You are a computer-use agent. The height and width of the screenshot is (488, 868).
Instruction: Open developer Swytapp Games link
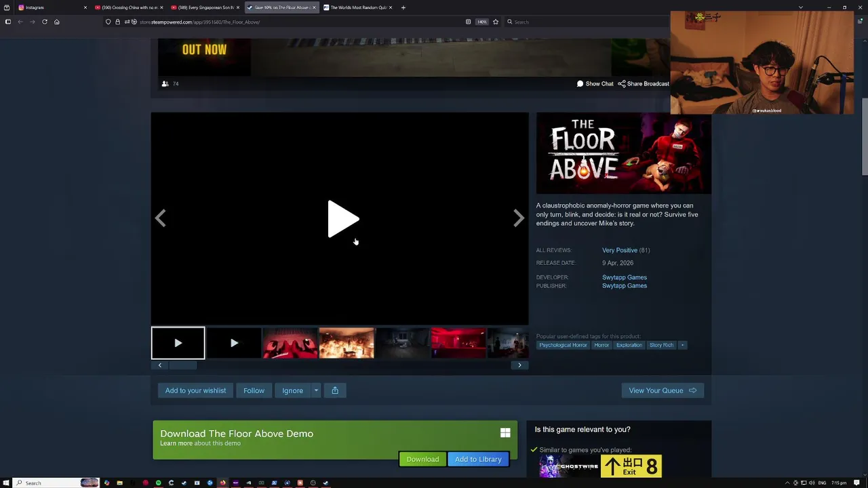(625, 277)
